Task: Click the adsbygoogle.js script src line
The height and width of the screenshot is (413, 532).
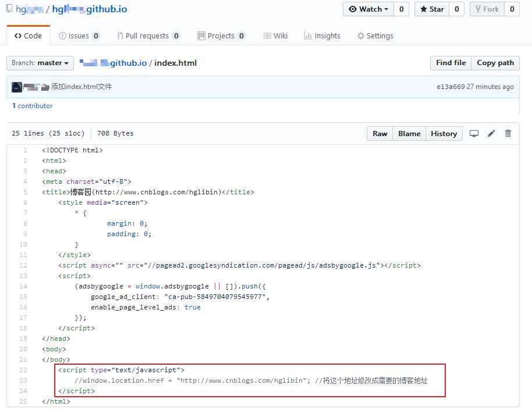Action: click(240, 265)
